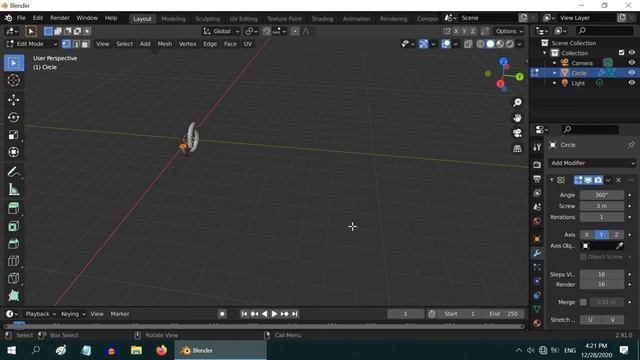Open the Render properties tab

(537, 164)
